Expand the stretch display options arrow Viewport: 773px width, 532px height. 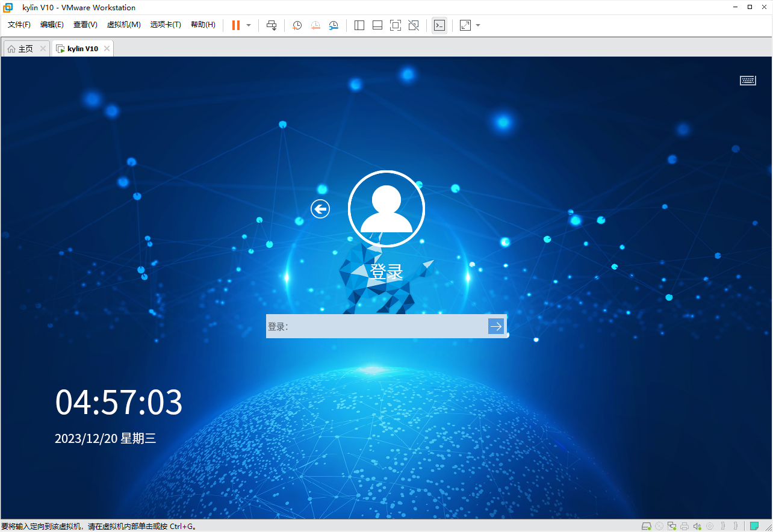(478, 25)
